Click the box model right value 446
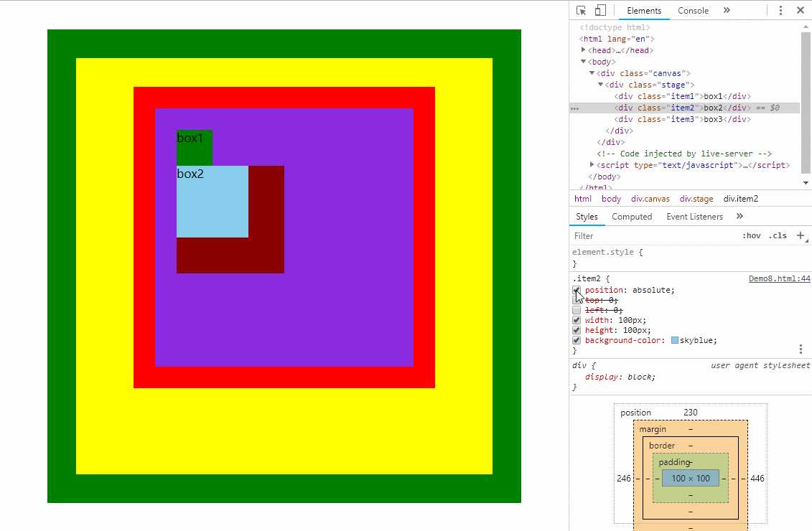The height and width of the screenshot is (531, 812). [x=757, y=478]
